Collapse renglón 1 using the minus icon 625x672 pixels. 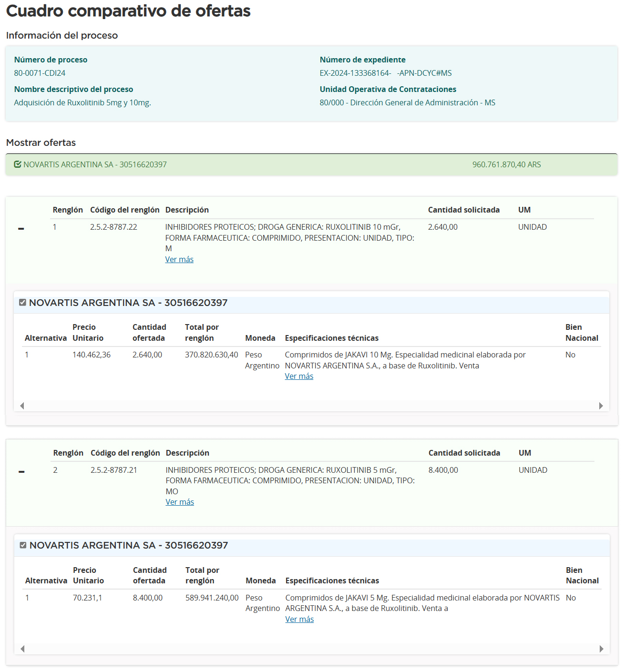pos(21,229)
